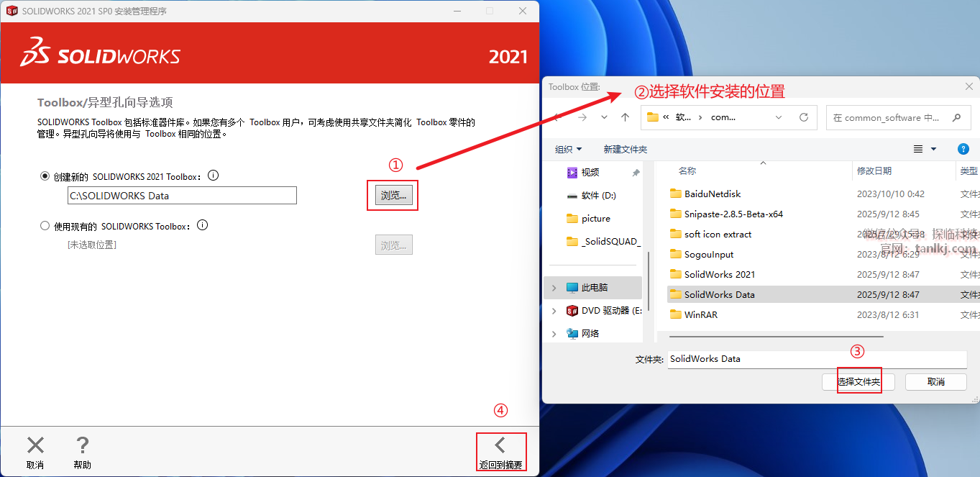Click com... breadcrumb in address bar

723,117
